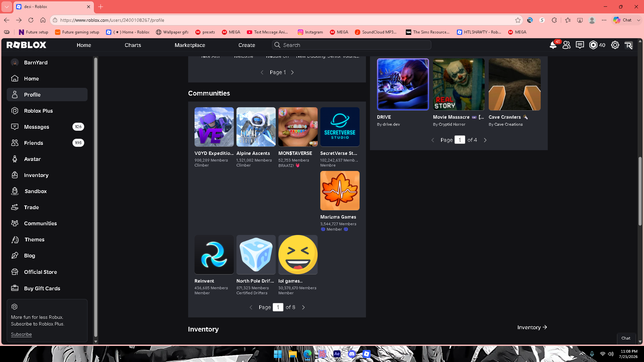Open SoundCloud MP3 bookmark
Screen dimensions: 644x362
coord(376,32)
